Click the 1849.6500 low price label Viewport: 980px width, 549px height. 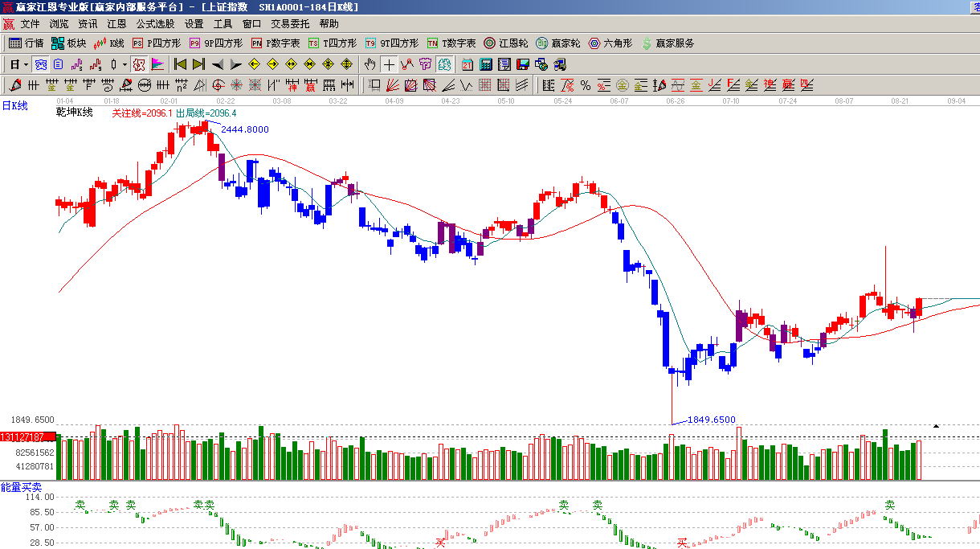tap(711, 420)
